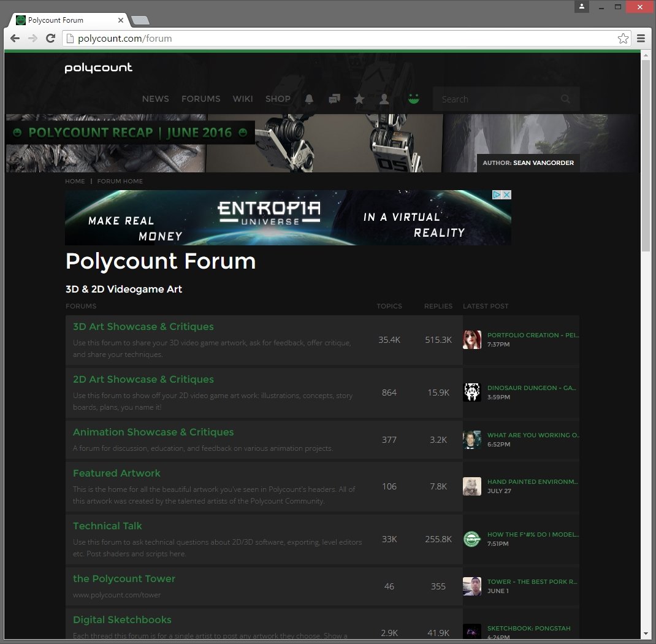Click the search magnifier icon

(565, 99)
